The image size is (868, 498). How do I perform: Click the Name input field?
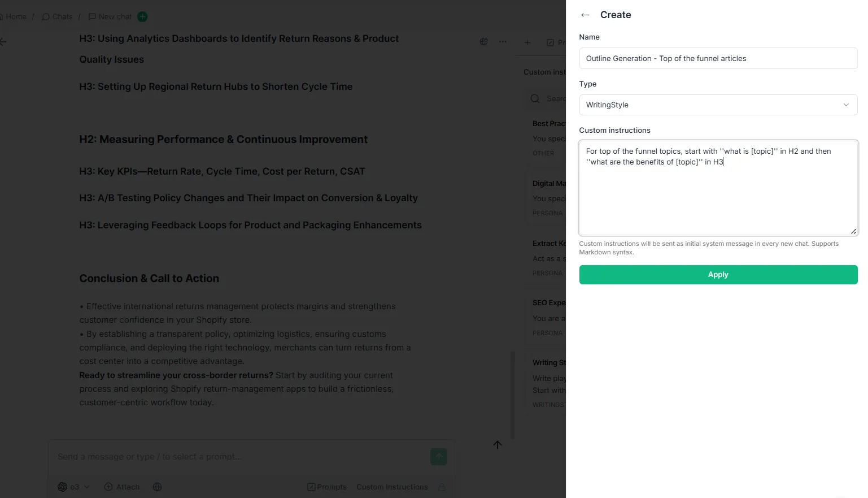point(718,58)
